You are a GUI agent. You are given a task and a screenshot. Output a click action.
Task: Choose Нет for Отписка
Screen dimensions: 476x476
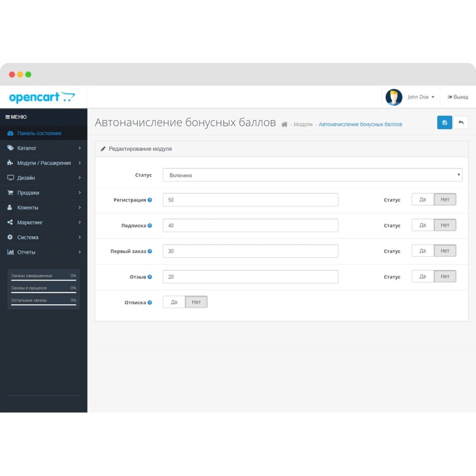click(196, 302)
